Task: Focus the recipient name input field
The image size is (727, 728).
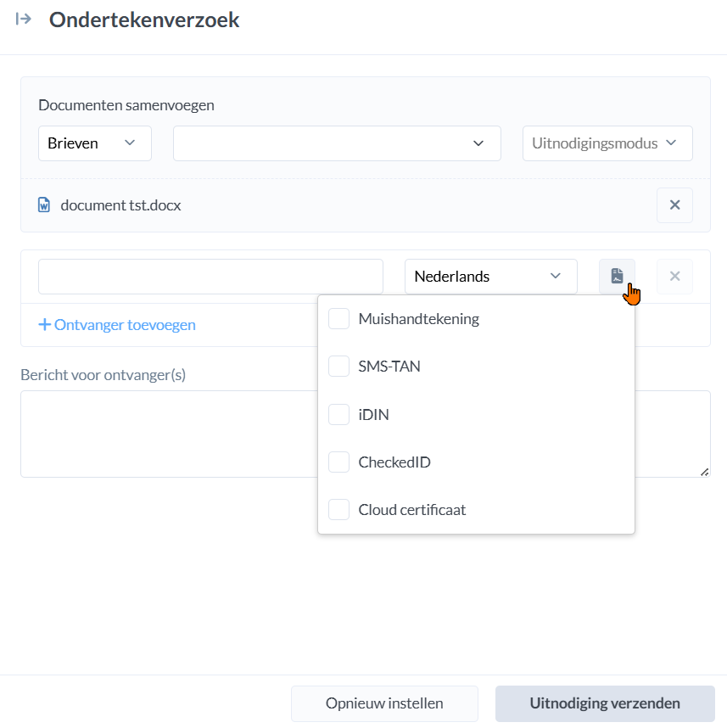Action: (x=210, y=277)
